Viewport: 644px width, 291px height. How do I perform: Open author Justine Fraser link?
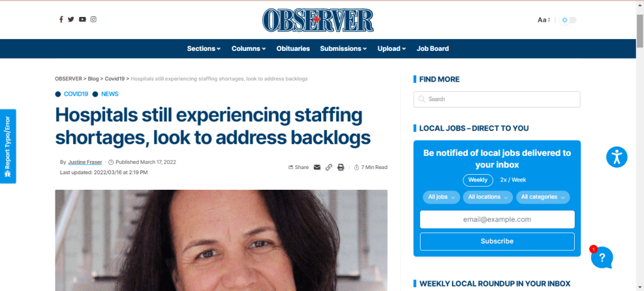(84, 162)
